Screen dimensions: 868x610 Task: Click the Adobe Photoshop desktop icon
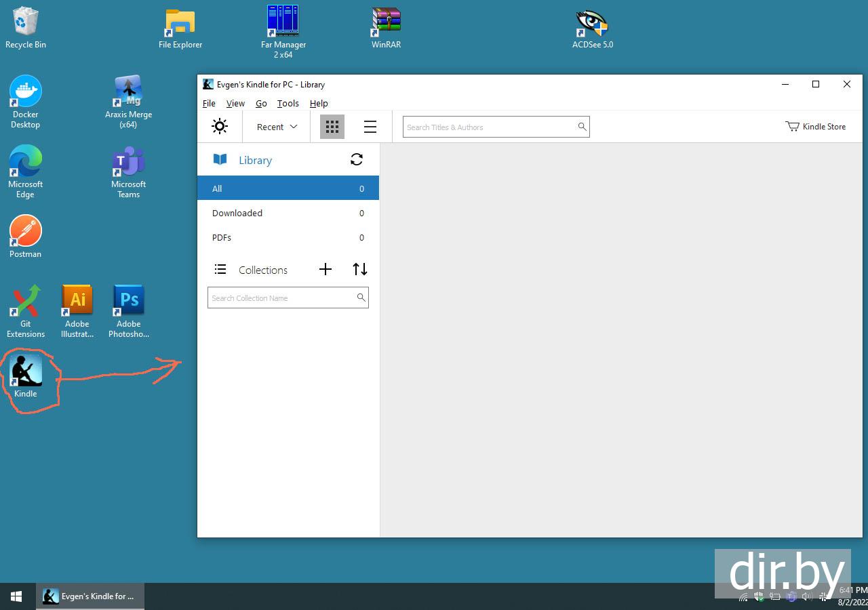pos(129,302)
